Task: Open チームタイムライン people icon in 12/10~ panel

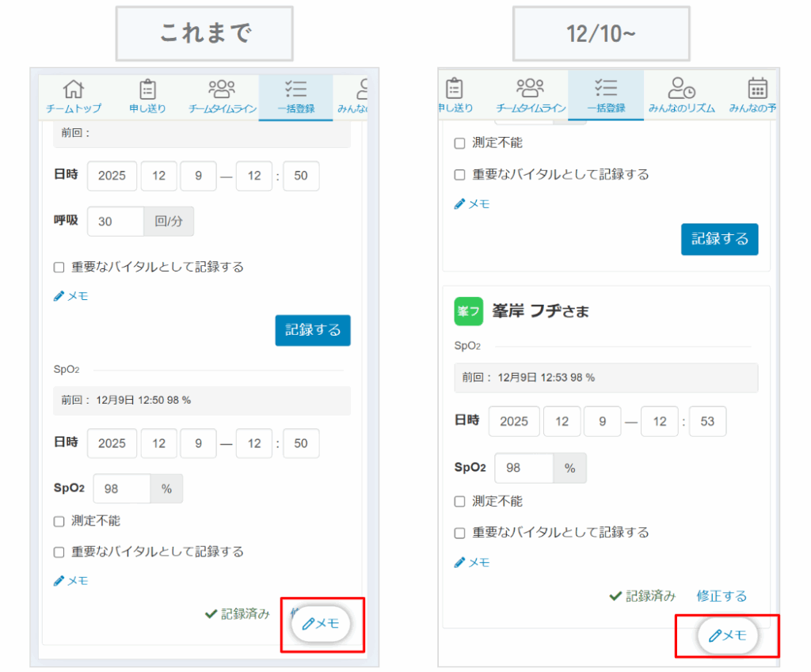Action: (530, 88)
